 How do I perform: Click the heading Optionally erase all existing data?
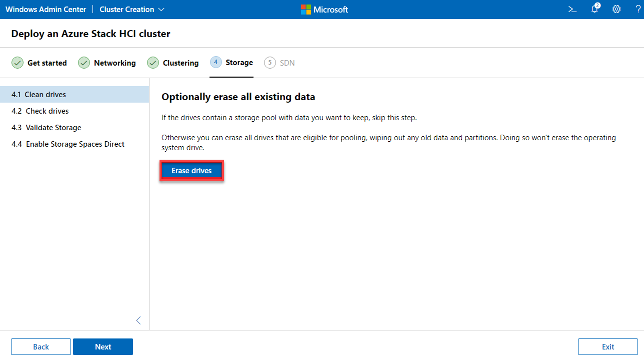point(238,97)
